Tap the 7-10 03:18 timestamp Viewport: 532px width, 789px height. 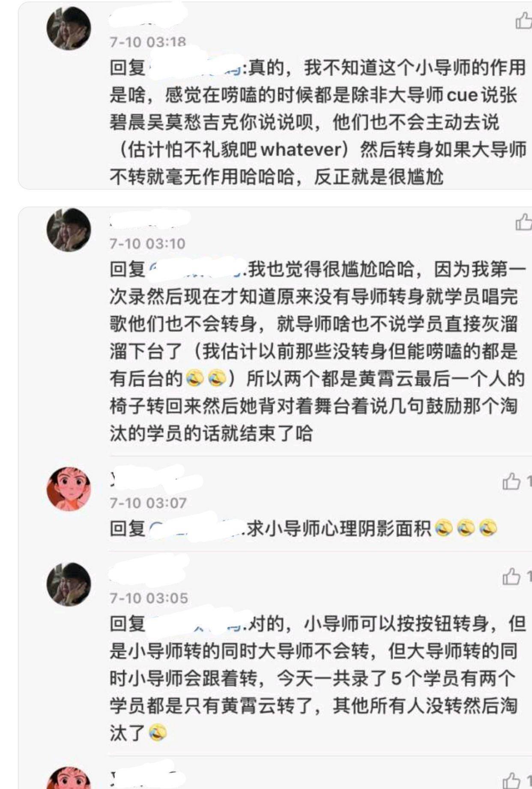click(148, 42)
